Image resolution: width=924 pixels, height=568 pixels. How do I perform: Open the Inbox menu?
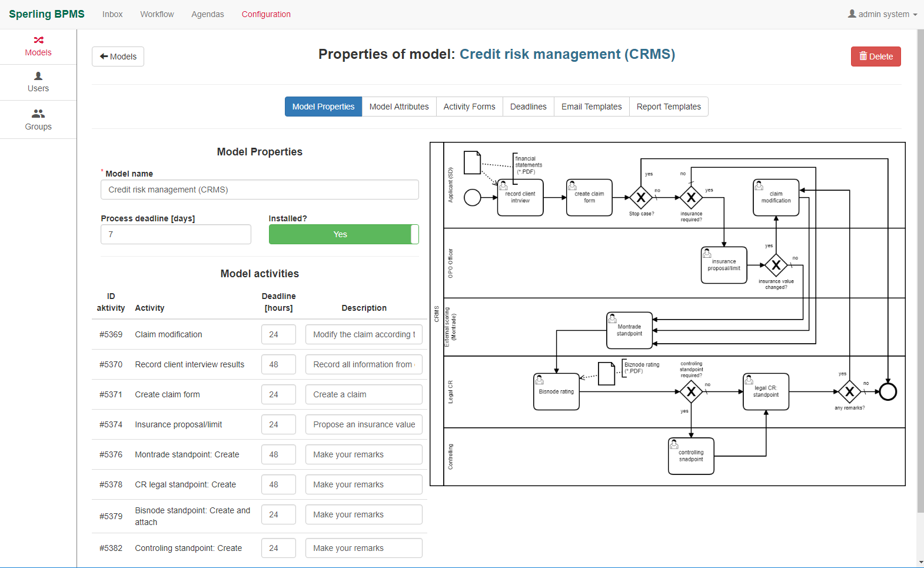click(112, 14)
